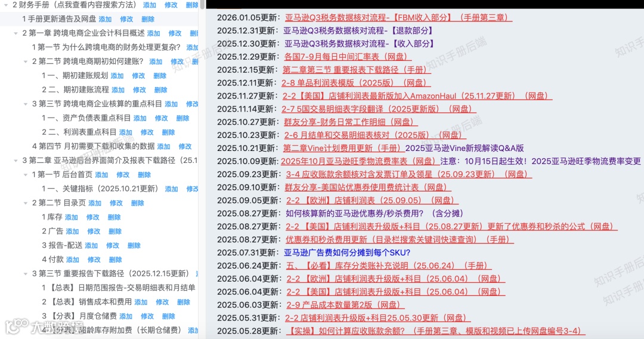
Task: Open 2-2【欧洲】店铺利润表升级版+科目（25.06.04） link
Action: pos(395,279)
